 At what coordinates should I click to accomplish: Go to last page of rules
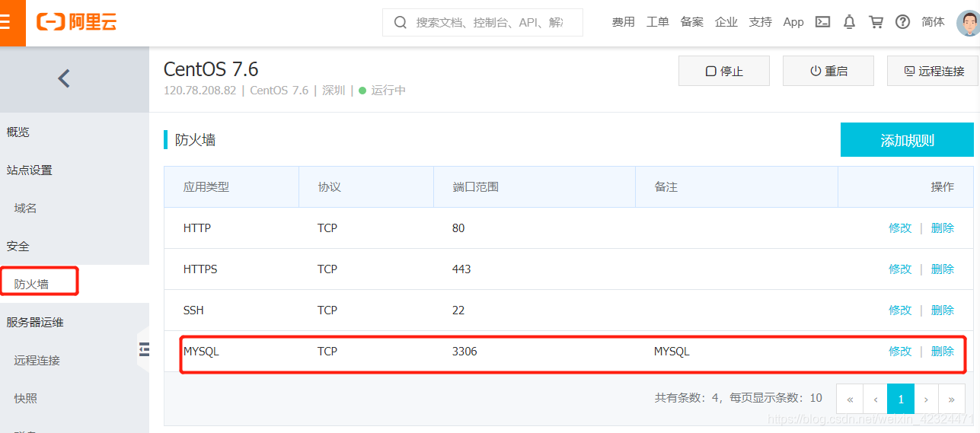[x=952, y=399]
